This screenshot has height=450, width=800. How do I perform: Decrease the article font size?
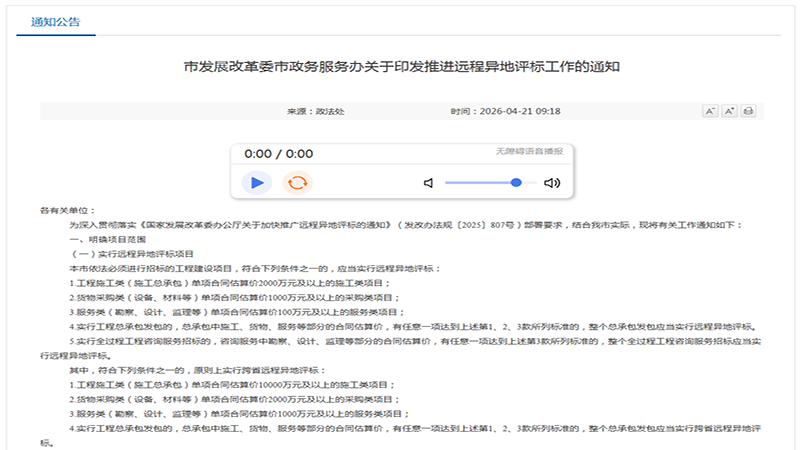(x=710, y=111)
